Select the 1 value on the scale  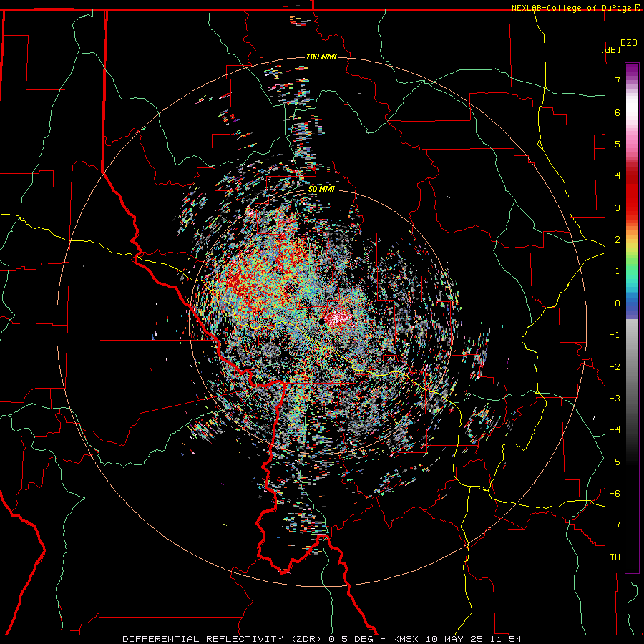(x=618, y=271)
